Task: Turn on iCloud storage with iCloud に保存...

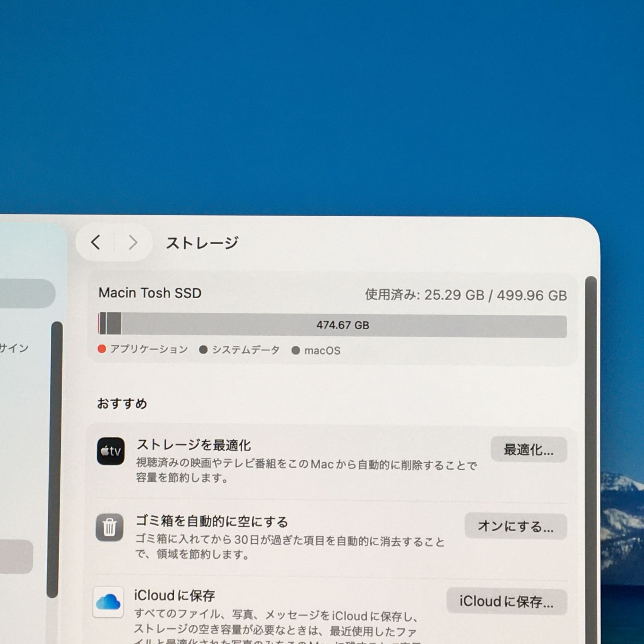Action: tap(507, 601)
